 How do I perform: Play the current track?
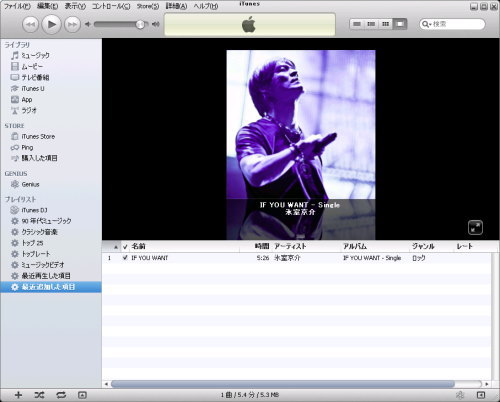click(51, 24)
